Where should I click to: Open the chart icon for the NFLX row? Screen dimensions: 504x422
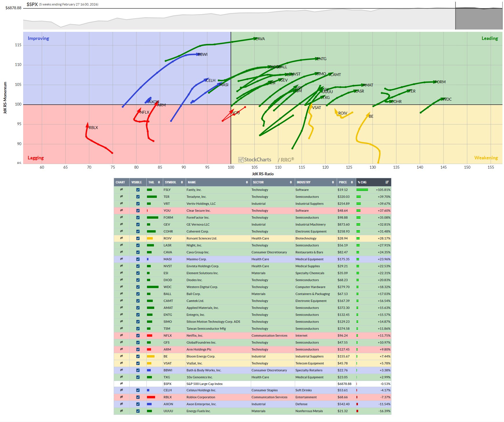122,336
